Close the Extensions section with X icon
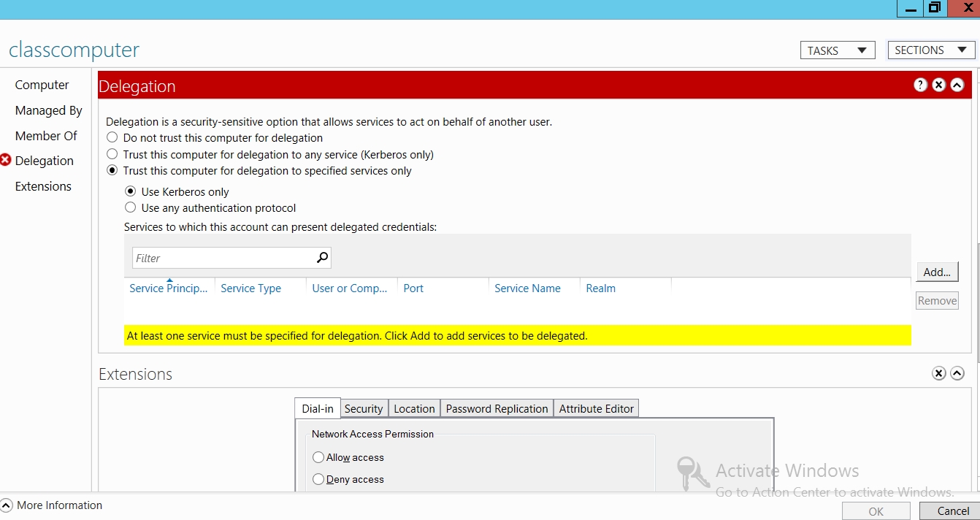Viewport: 980px width, 520px height. 939,373
